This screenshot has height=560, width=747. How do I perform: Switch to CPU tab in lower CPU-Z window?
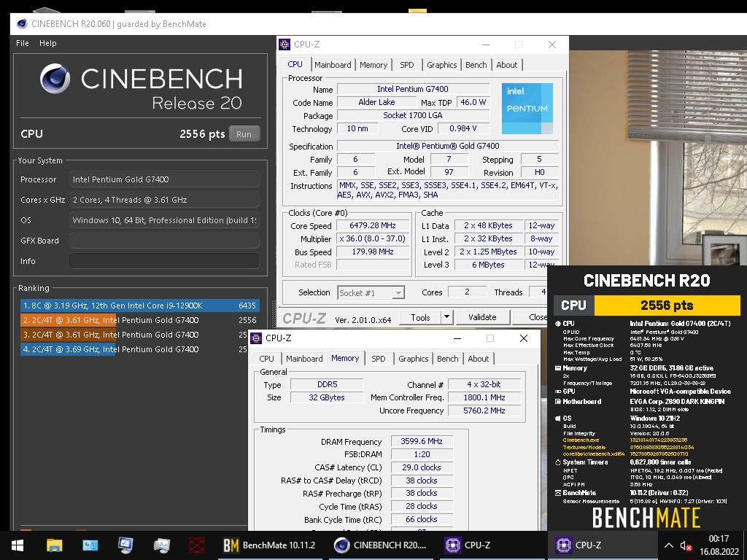266,359
